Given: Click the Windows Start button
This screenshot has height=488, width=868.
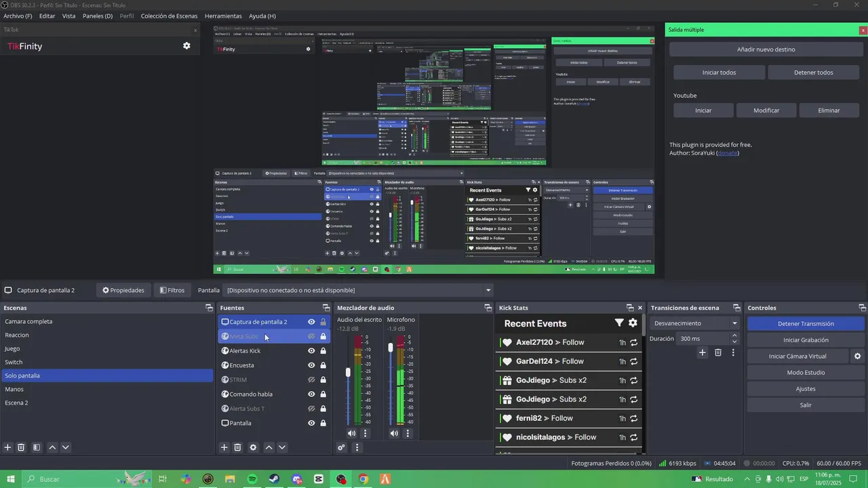Looking at the screenshot, I should click(11, 479).
